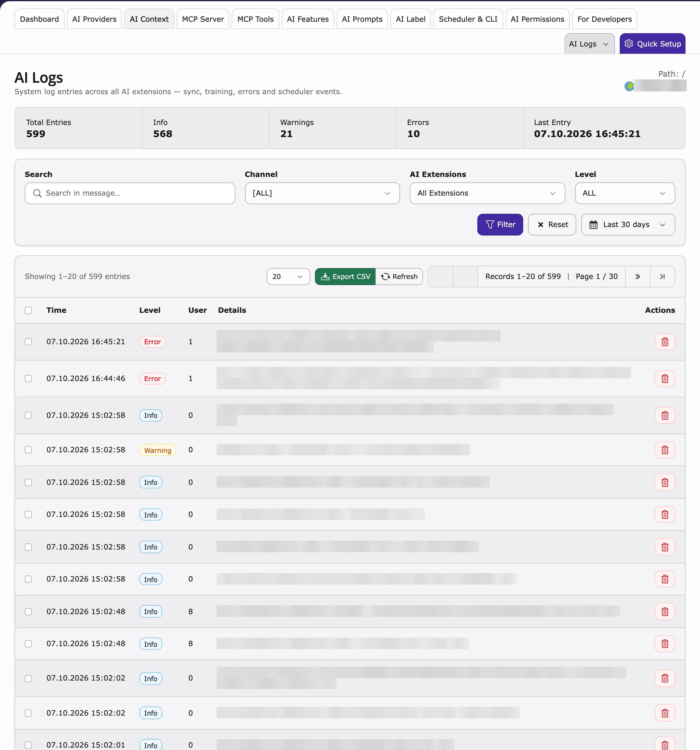Screen dimensions: 700x750
Task: Select all log entries checkbox in header
Action: (x=28, y=310)
